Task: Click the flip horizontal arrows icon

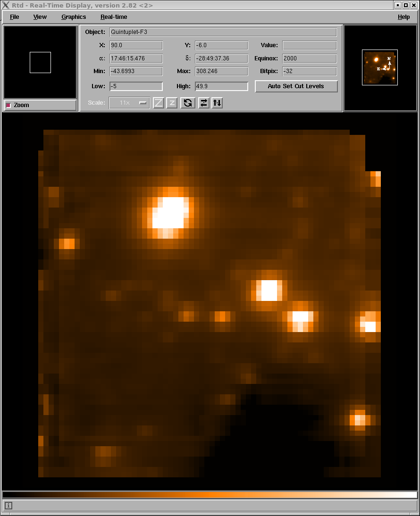Action: (203, 103)
